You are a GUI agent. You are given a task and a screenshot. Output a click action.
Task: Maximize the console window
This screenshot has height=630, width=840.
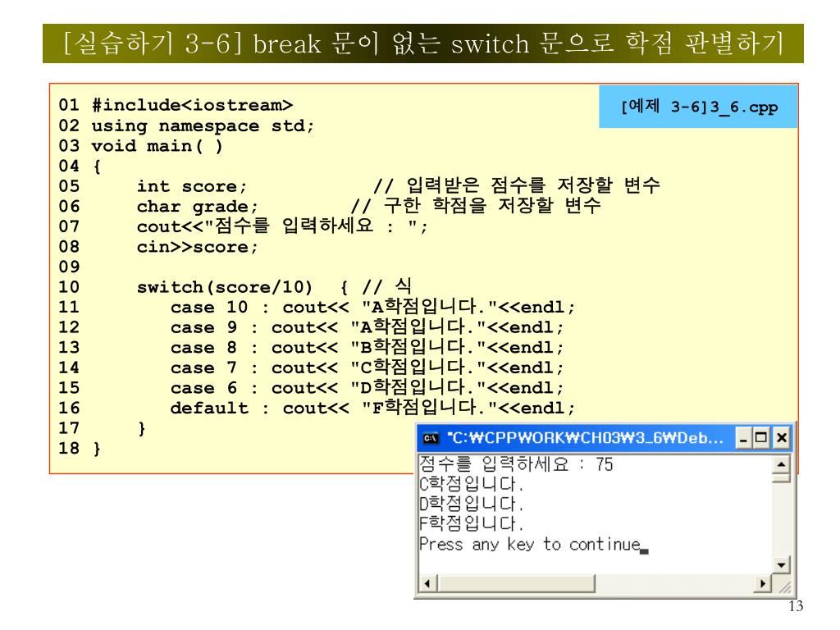(x=760, y=438)
